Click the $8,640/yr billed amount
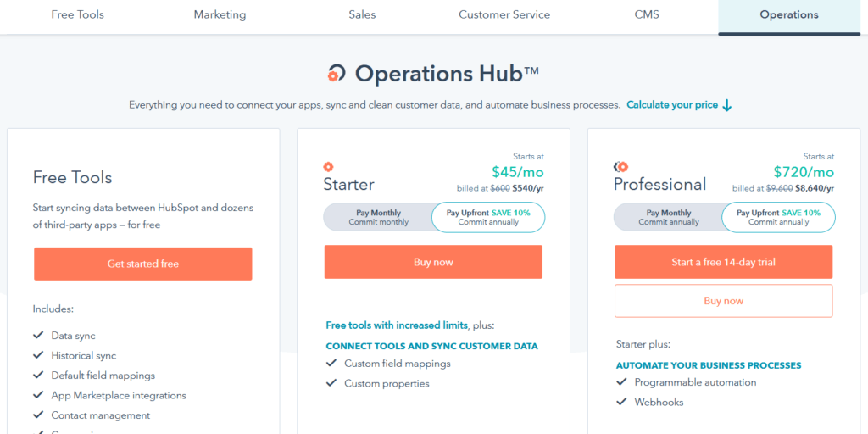 point(815,188)
